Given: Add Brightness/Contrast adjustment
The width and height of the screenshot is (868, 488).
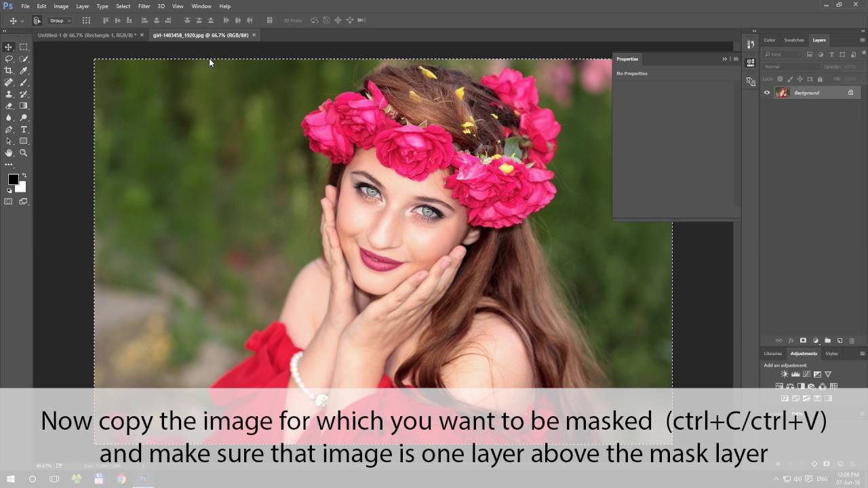Looking at the screenshot, I should 785,374.
